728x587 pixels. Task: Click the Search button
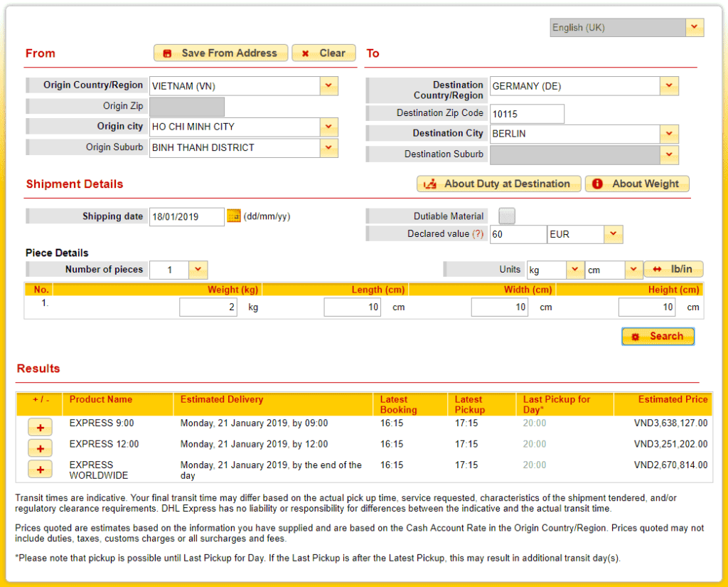pos(658,336)
